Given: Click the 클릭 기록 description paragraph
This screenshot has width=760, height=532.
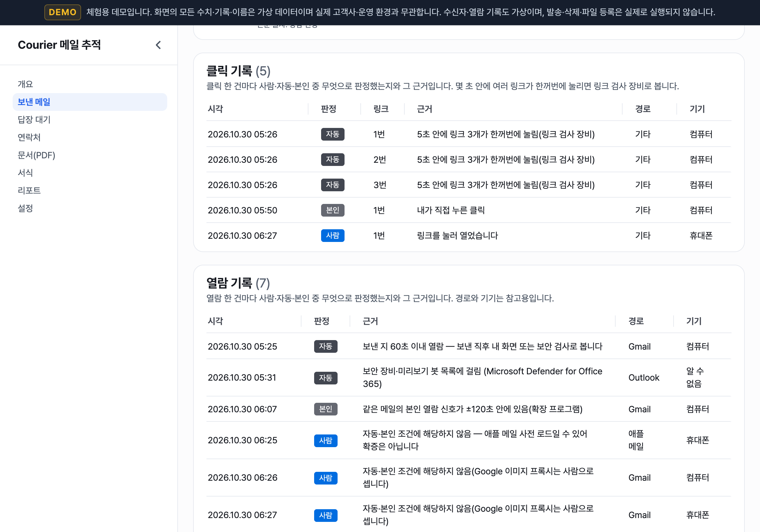Looking at the screenshot, I should (443, 86).
